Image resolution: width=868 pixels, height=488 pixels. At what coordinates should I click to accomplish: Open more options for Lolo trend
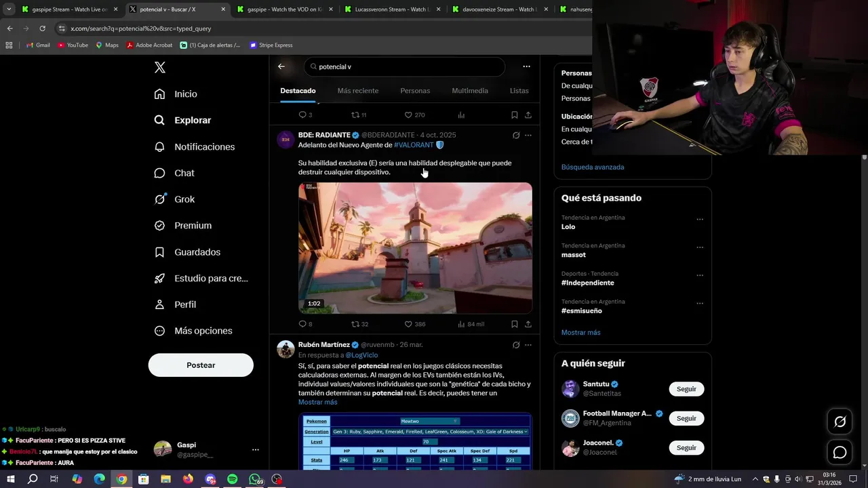[700, 219]
